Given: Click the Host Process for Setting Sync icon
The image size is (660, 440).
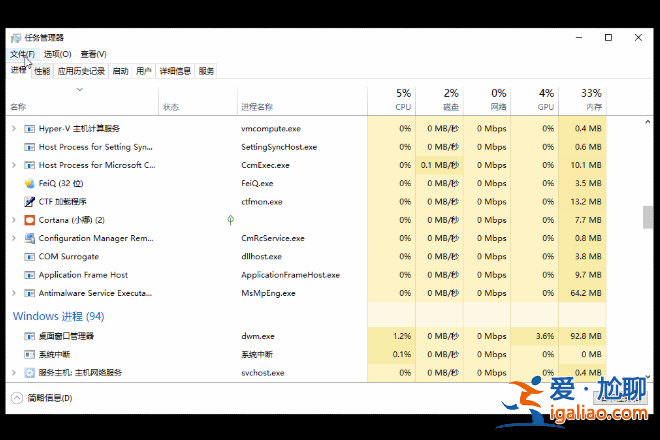Looking at the screenshot, I should pos(29,147).
